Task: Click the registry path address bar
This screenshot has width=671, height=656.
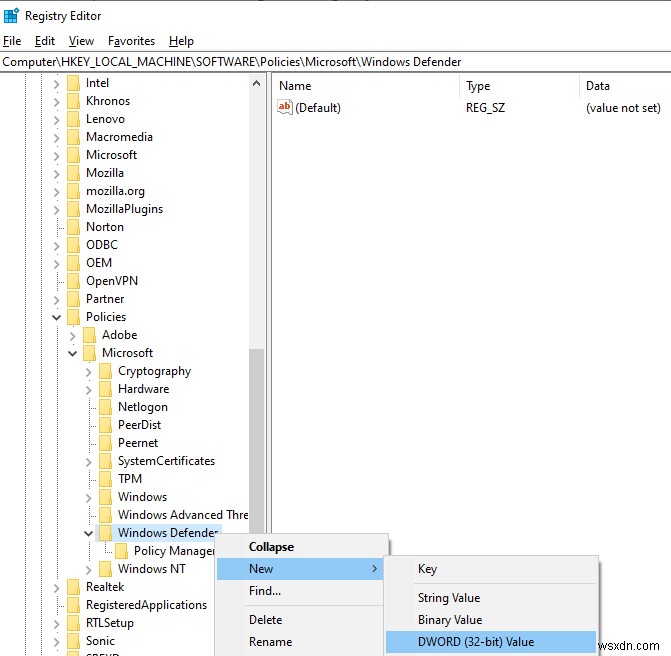Action: point(336,62)
